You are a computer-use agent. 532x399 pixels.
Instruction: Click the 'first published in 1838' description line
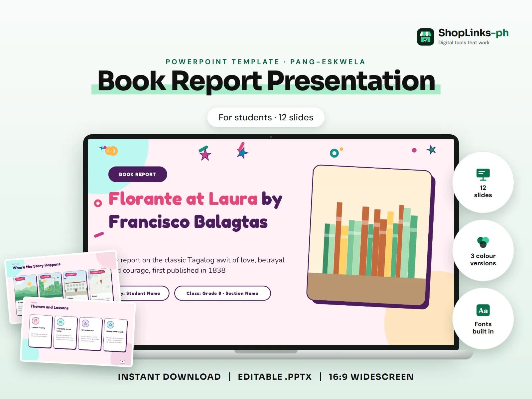(x=189, y=270)
